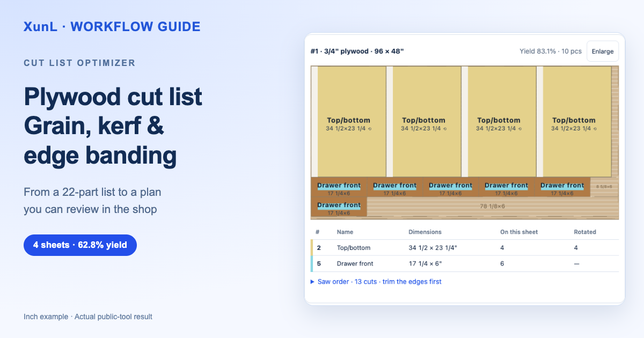Click the Name column header
Image resolution: width=644 pixels, height=338 pixels.
345,232
